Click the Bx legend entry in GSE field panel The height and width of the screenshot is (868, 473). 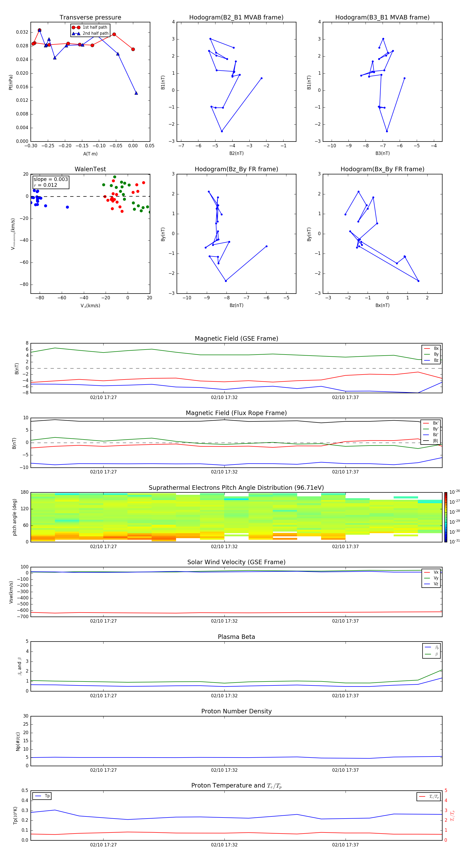point(431,349)
